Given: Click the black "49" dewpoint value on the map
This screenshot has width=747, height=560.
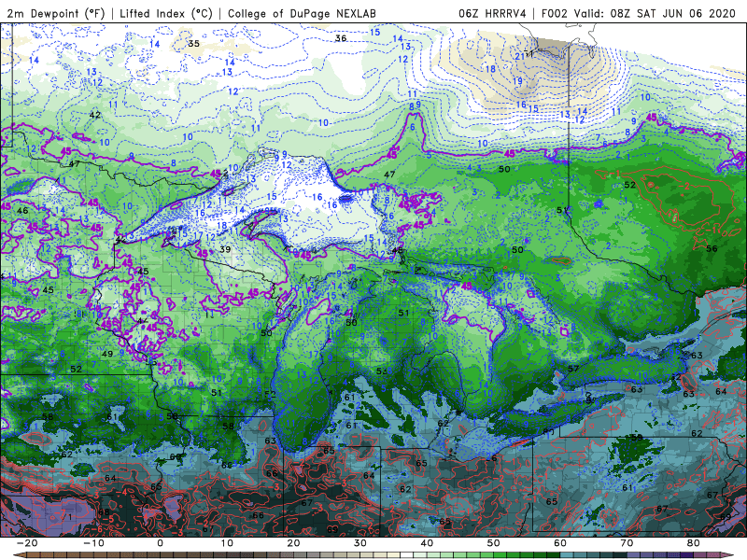Looking at the screenshot, I should tap(107, 354).
